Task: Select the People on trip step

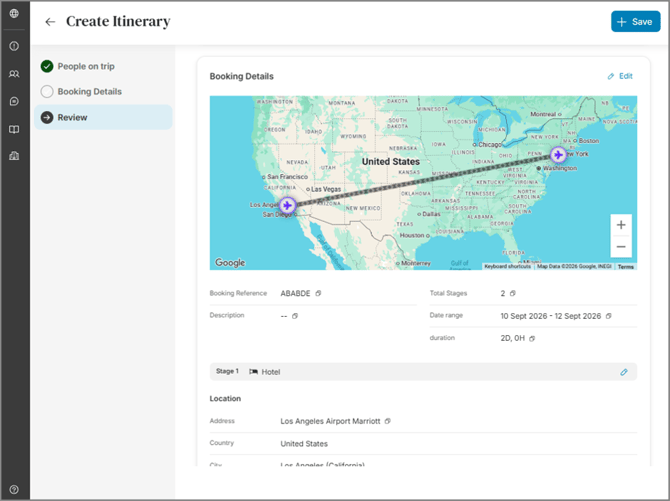Action: (103, 66)
